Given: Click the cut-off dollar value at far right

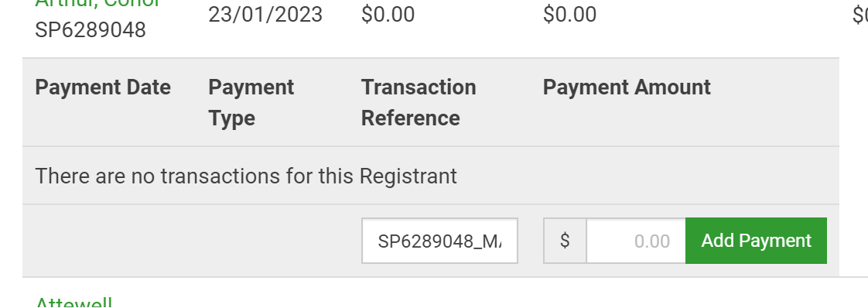Looking at the screenshot, I should pyautogui.click(x=860, y=15).
